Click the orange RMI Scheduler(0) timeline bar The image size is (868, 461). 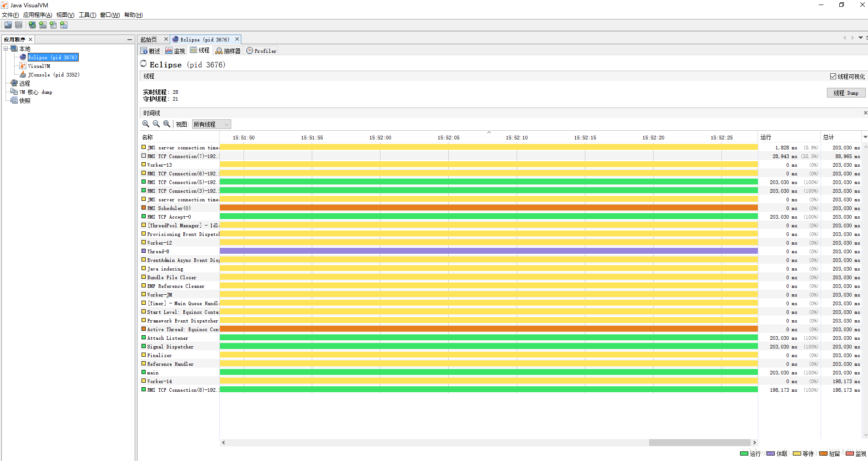[x=488, y=208]
